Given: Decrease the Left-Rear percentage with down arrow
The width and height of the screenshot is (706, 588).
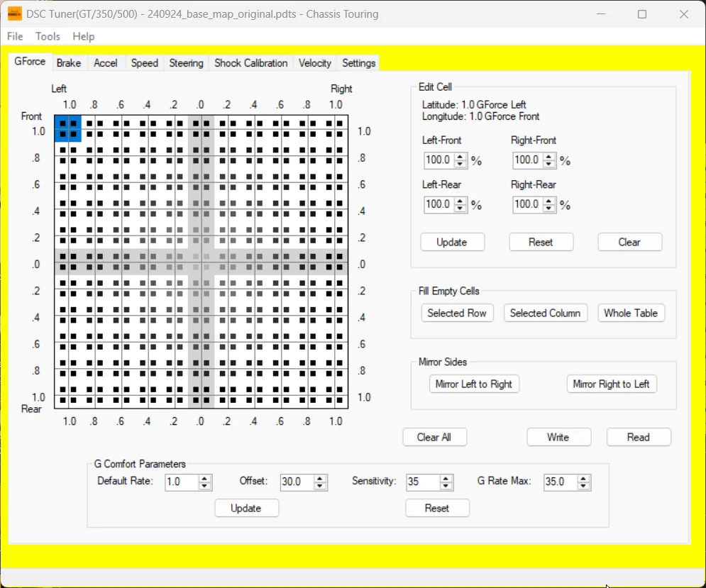Looking at the screenshot, I should (x=460, y=209).
